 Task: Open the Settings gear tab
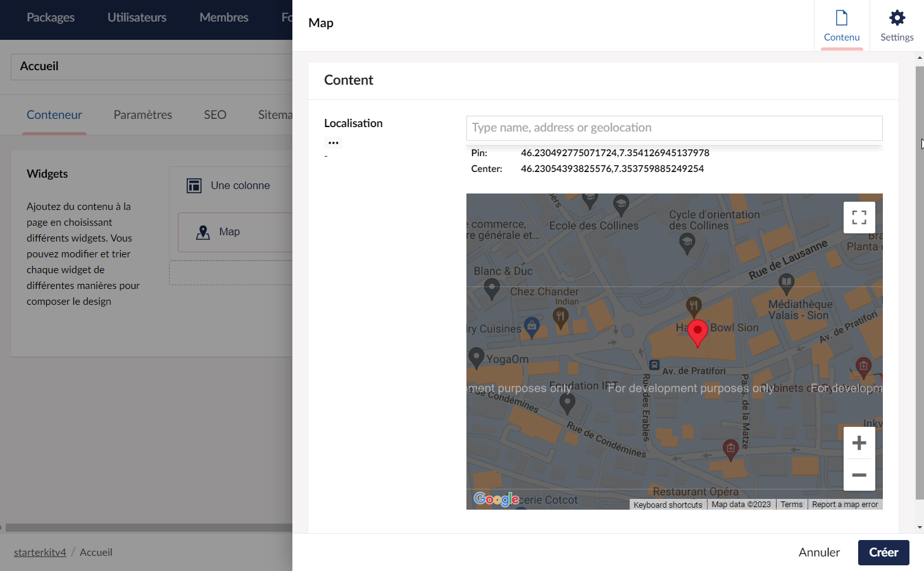pyautogui.click(x=897, y=26)
